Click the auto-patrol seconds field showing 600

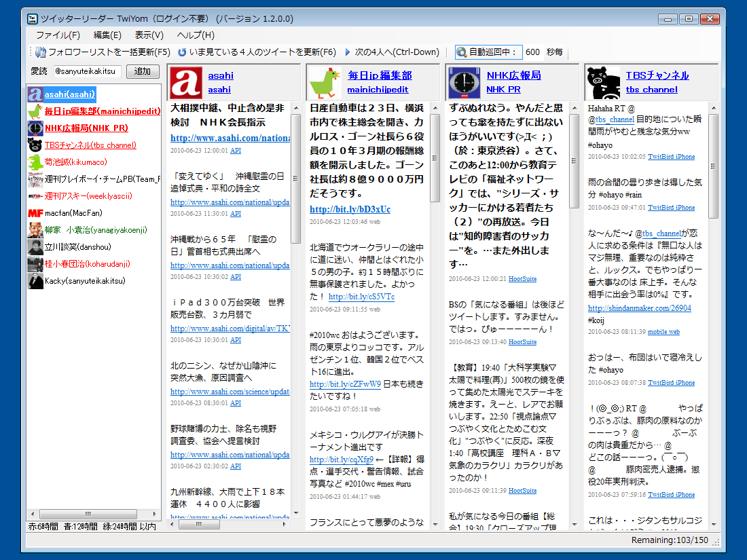pos(532,52)
